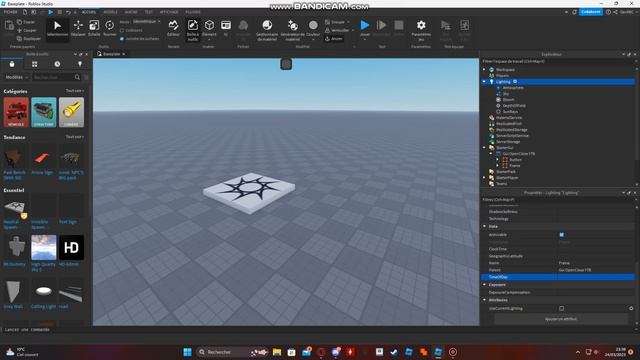Switch to the TEST ribbon tab
640x360 pixels.
click(x=149, y=12)
